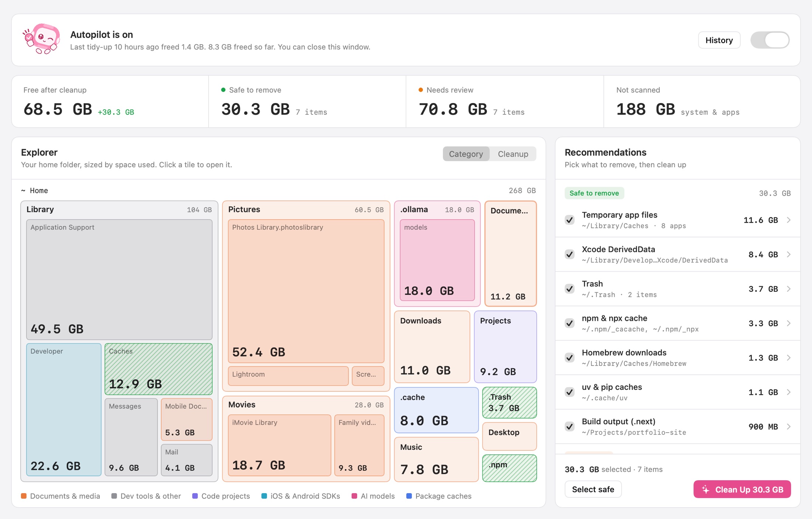
Task: Click the sparkle icon on Clean Up button
Action: pos(706,489)
